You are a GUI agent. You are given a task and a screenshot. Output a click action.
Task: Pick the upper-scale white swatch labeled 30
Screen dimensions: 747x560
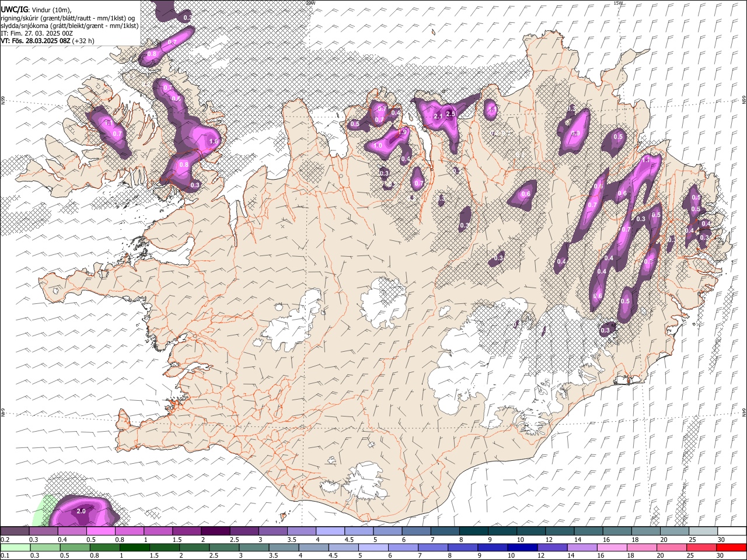732,531
